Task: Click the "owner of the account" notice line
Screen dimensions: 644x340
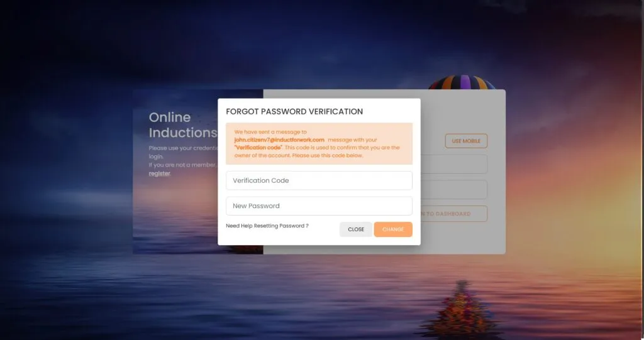Action: click(x=299, y=155)
